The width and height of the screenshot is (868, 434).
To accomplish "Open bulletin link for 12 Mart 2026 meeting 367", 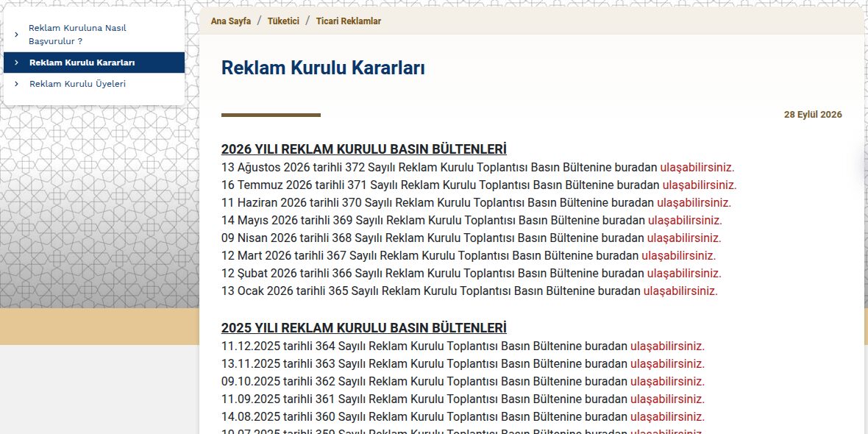I will 679,256.
